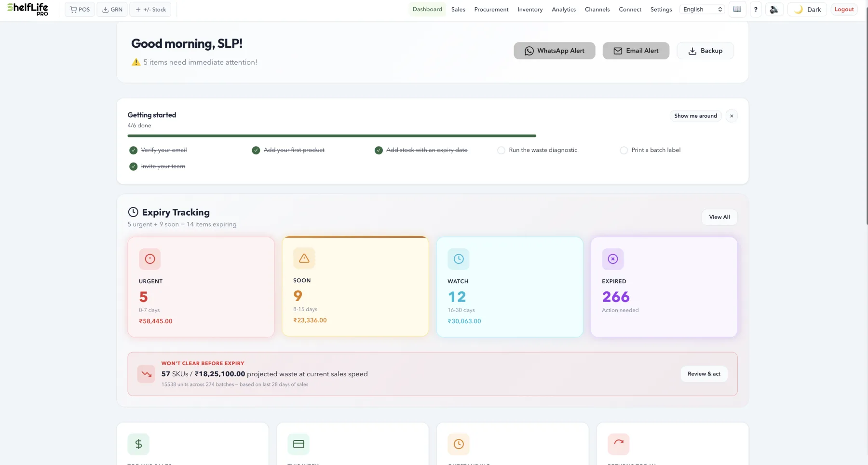The width and height of the screenshot is (868, 465).
Task: Click the warning triangle beside attention message
Action: [136, 62]
